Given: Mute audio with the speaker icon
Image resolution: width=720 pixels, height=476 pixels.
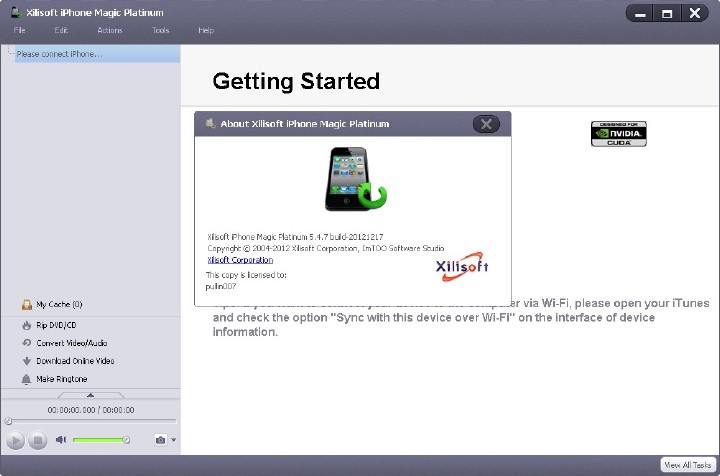Looking at the screenshot, I should coord(61,440).
